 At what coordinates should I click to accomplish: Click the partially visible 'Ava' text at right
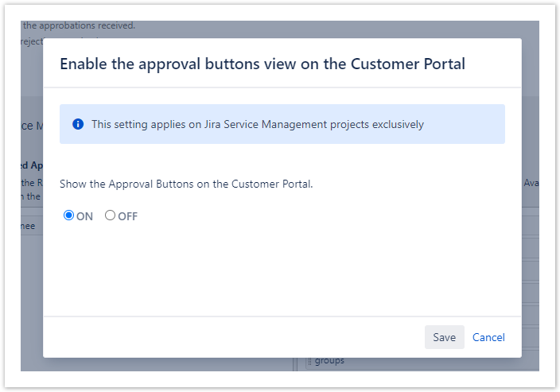pyautogui.click(x=531, y=183)
